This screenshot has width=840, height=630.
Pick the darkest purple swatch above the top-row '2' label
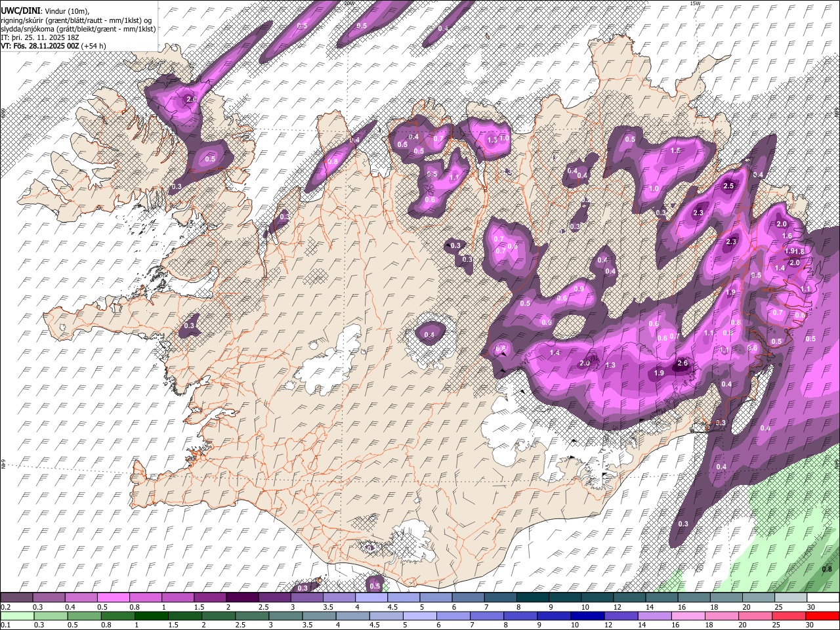pos(241,598)
